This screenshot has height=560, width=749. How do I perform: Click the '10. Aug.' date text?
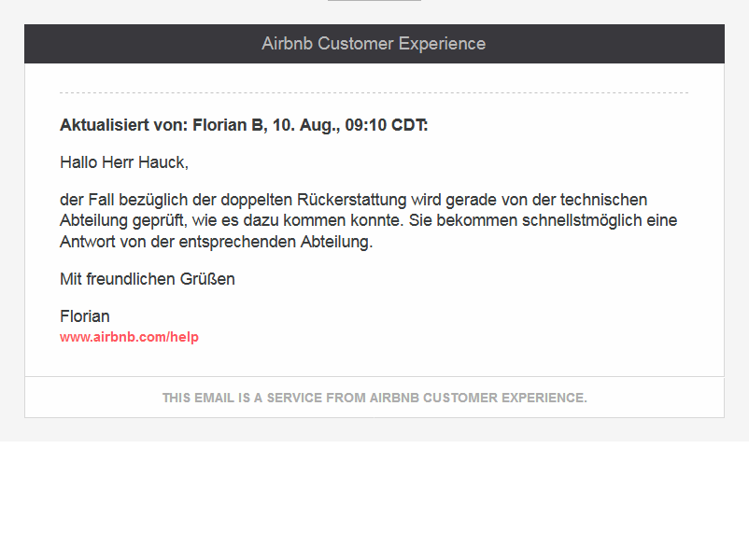coord(305,125)
